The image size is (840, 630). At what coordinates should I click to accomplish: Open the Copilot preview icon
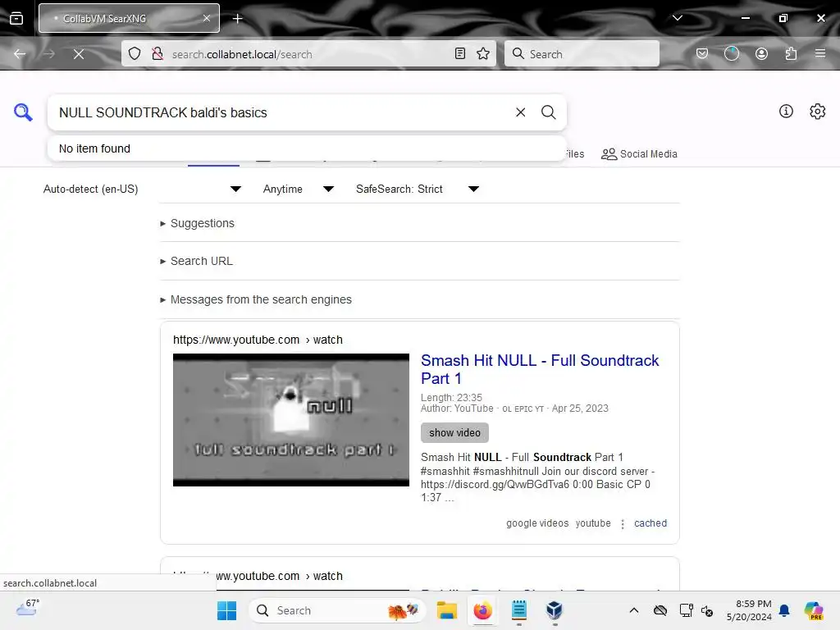814,610
